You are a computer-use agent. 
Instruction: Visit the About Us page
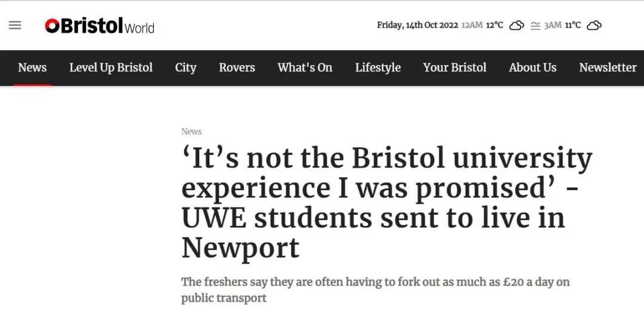[x=532, y=67]
